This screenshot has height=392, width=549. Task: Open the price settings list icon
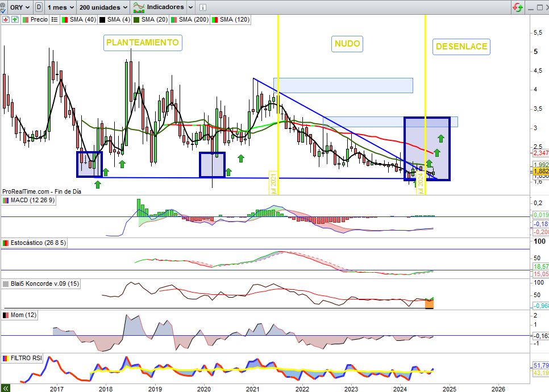point(55,19)
